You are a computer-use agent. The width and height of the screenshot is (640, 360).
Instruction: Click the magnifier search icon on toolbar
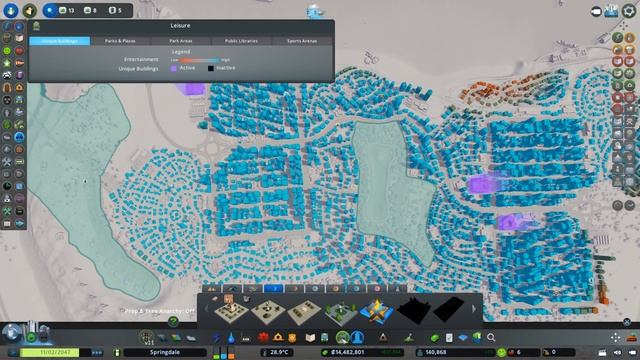(491, 338)
